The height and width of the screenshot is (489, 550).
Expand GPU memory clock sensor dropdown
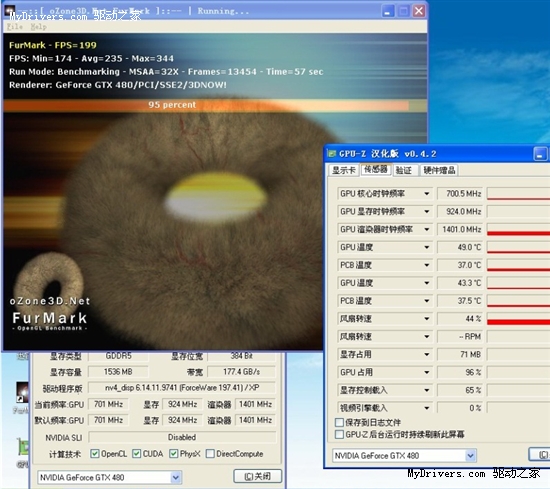(427, 212)
